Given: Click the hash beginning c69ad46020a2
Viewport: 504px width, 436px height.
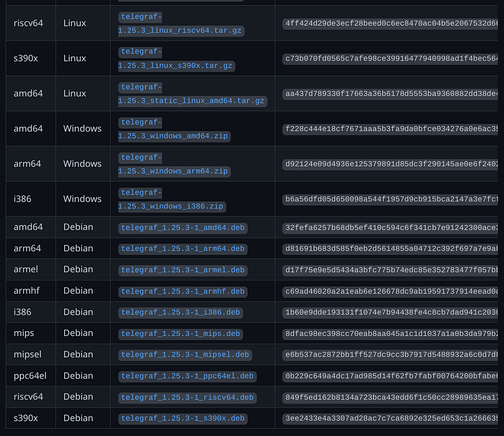Looking at the screenshot, I should [390, 291].
